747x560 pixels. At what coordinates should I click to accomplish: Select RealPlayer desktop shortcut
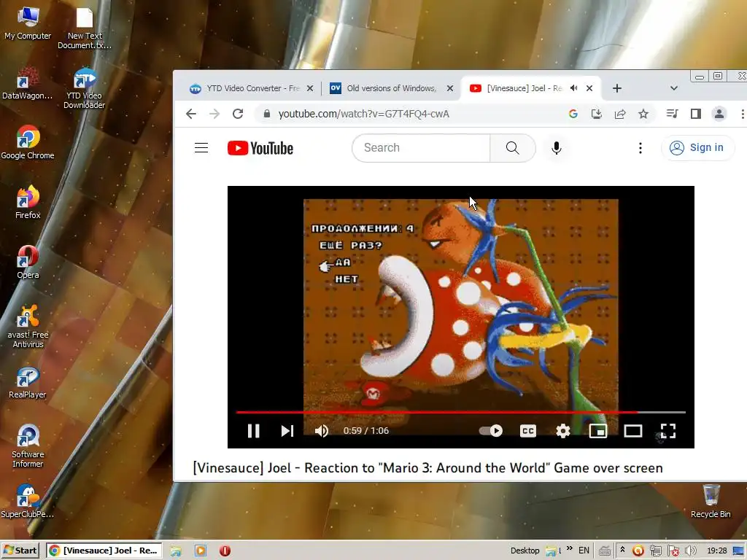(x=28, y=382)
